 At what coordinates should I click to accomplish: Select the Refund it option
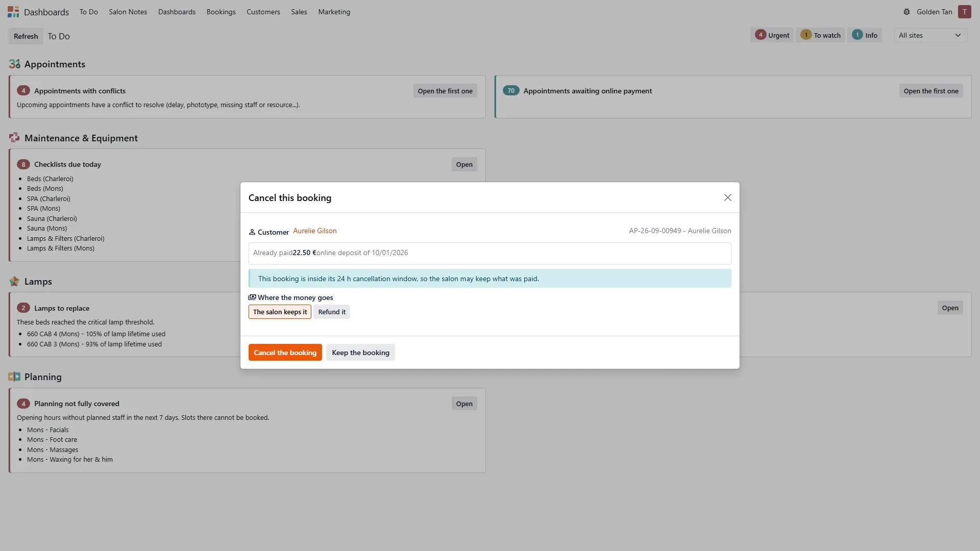pos(332,312)
